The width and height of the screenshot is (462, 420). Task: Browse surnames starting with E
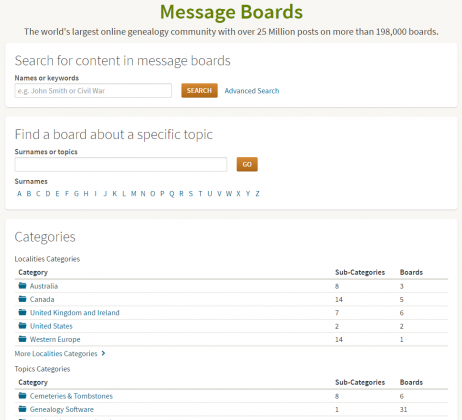pyautogui.click(x=57, y=194)
